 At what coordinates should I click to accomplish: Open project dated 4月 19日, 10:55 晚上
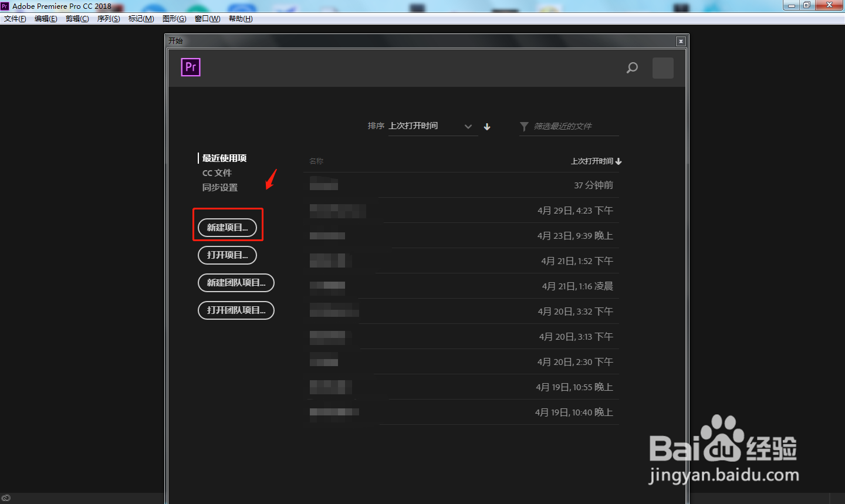(462, 387)
